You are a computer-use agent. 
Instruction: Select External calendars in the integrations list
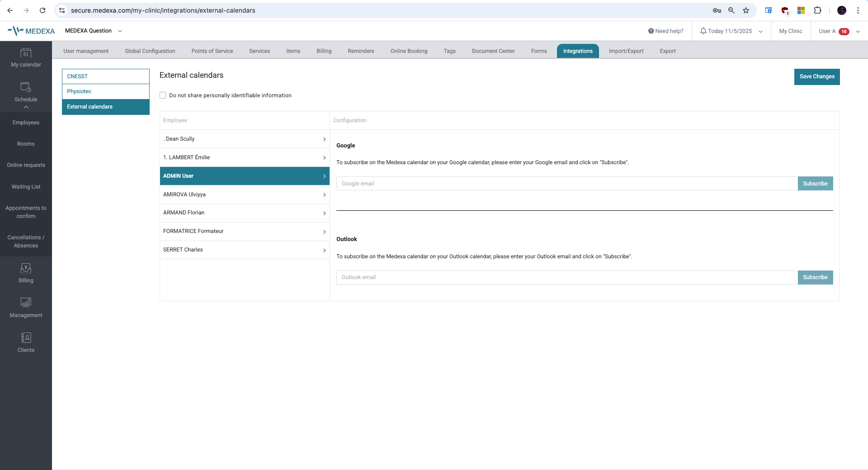tap(106, 107)
